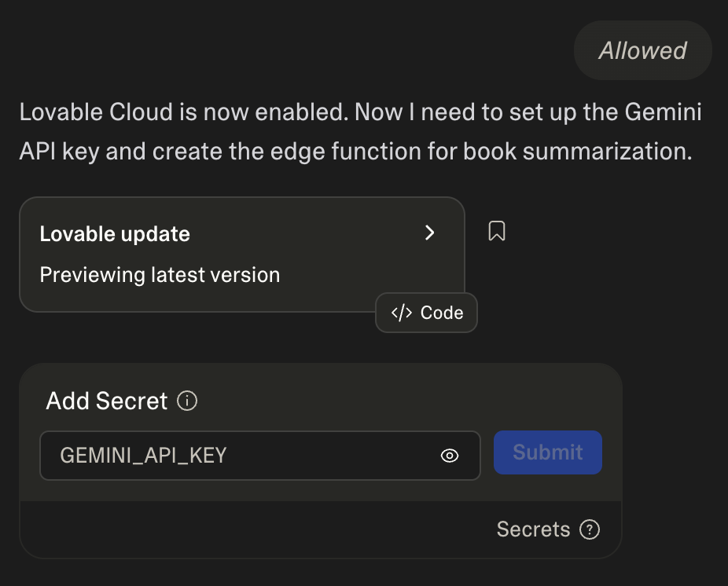
Task: Focus the GEMINI_API_KEY input field
Action: click(244, 456)
